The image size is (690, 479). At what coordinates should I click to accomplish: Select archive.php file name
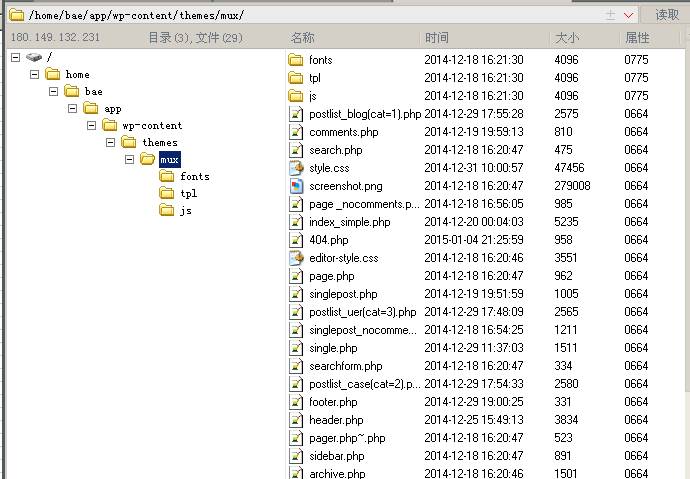pos(337,473)
